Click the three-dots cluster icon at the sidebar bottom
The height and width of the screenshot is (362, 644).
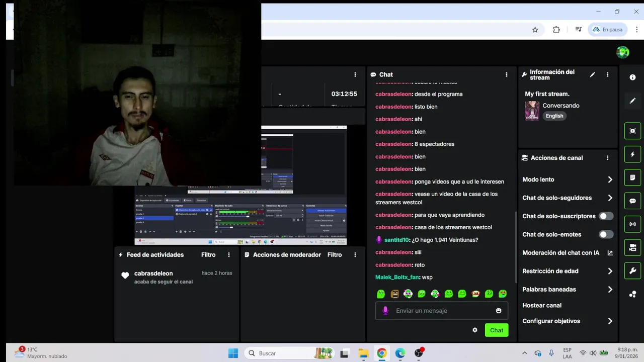(x=632, y=294)
